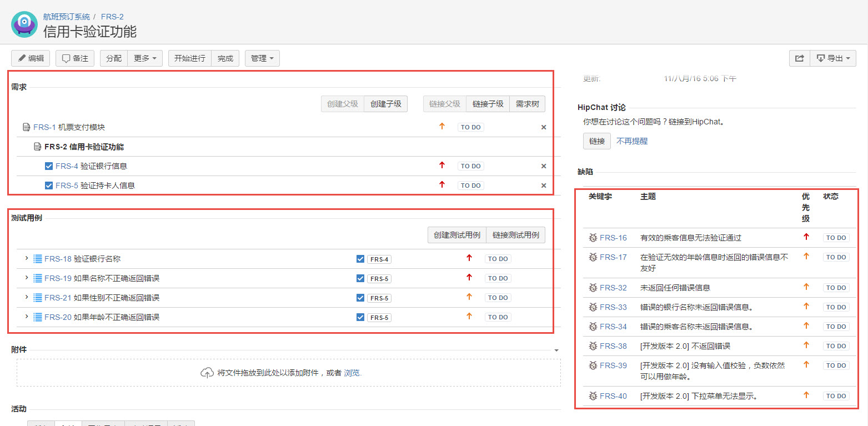Click the attachment drop zone area

point(288,373)
